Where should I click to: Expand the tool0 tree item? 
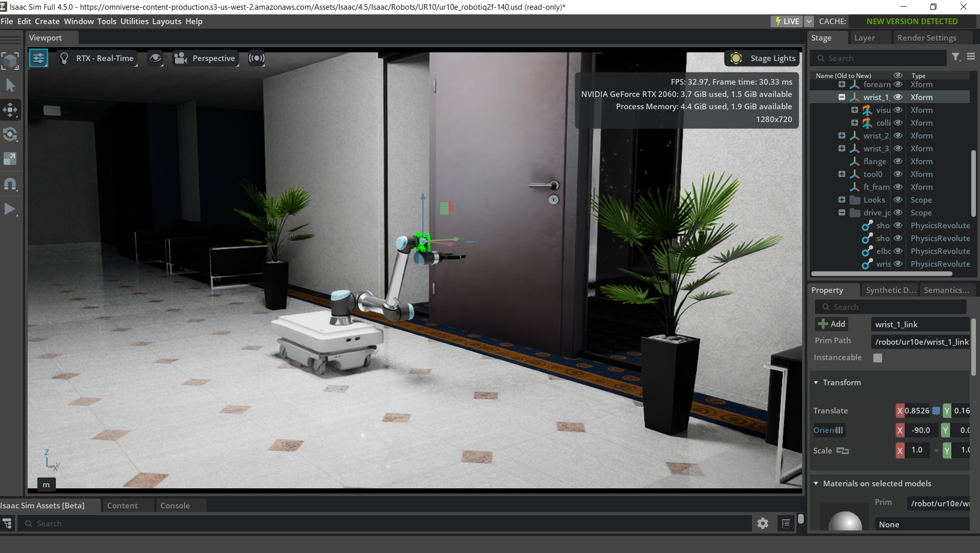tap(842, 174)
